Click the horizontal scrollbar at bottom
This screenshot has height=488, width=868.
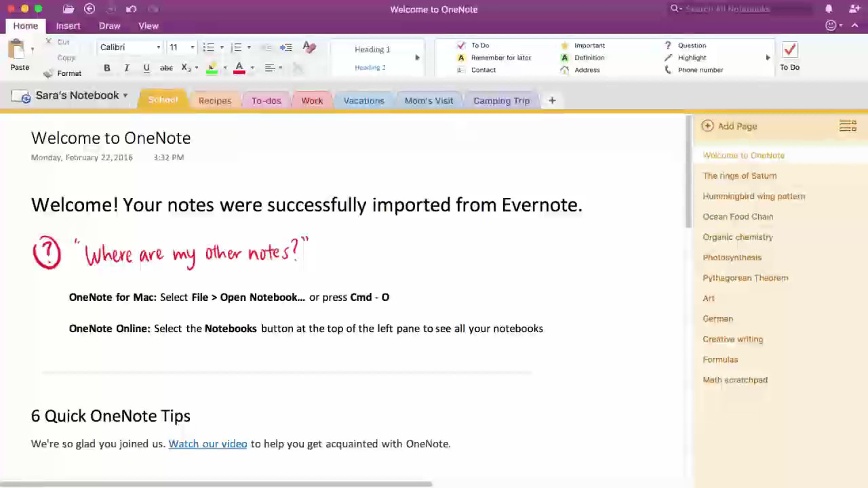tap(216, 484)
